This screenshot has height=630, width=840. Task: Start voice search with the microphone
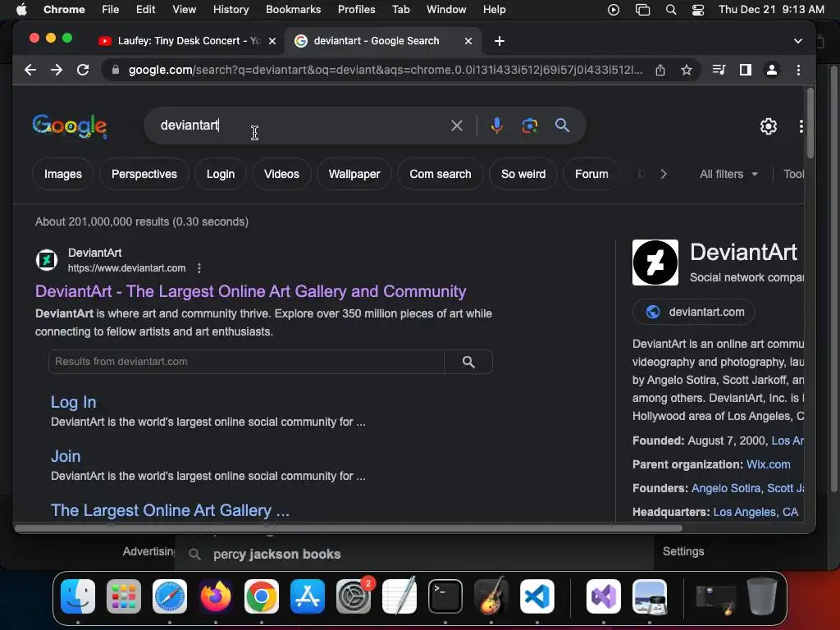coord(496,126)
